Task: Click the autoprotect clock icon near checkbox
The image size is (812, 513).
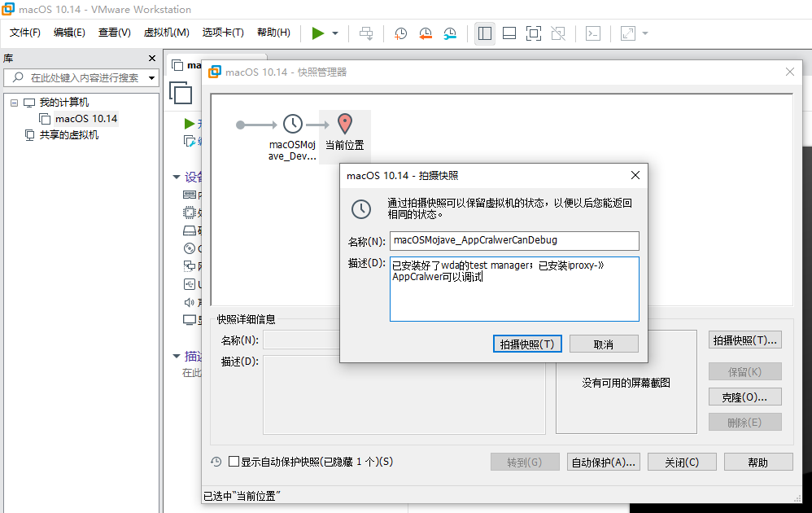Action: (x=216, y=461)
